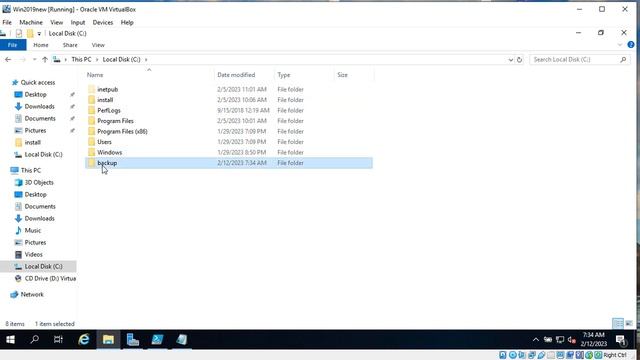Select the Program Files folder
The image size is (640, 360).
(116, 121)
